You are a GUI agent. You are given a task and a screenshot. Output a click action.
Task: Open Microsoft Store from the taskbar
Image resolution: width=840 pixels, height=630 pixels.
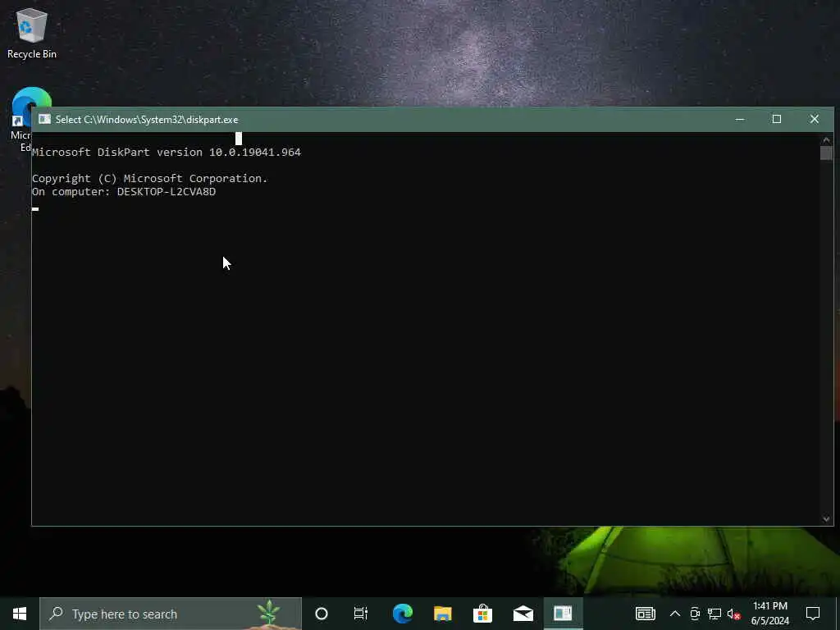[482, 614]
